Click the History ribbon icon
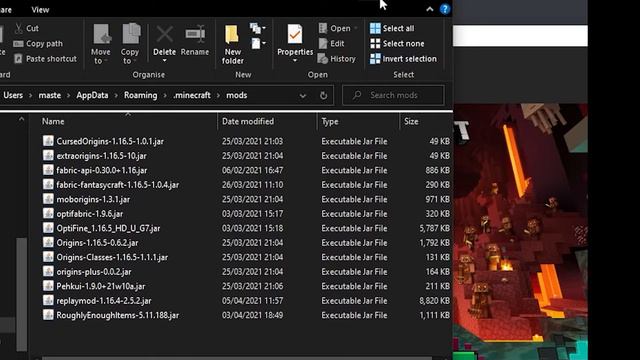 322,59
